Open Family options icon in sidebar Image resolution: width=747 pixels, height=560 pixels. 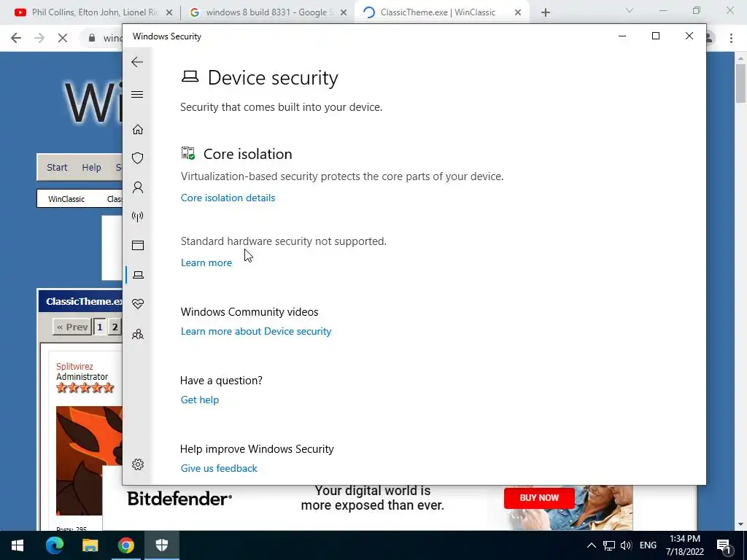click(138, 334)
